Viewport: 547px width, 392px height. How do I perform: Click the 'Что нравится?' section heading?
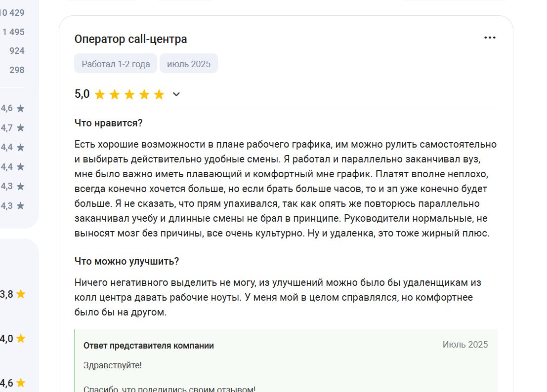(x=109, y=123)
